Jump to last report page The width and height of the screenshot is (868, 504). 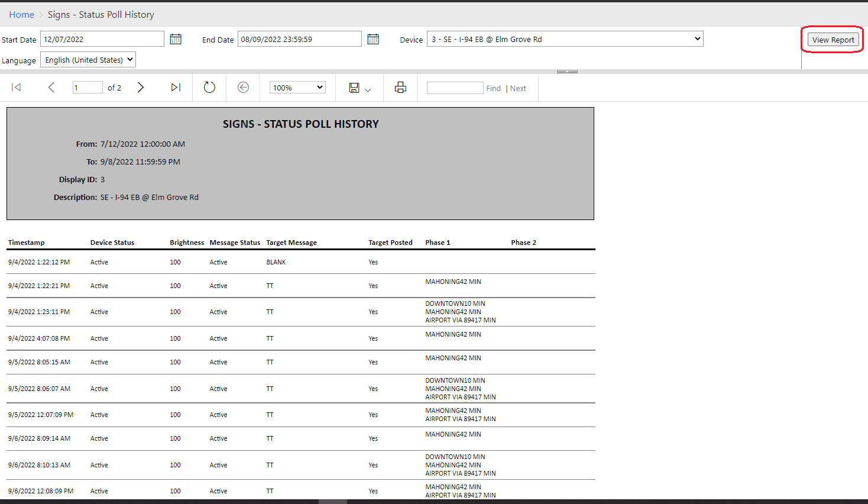point(176,88)
